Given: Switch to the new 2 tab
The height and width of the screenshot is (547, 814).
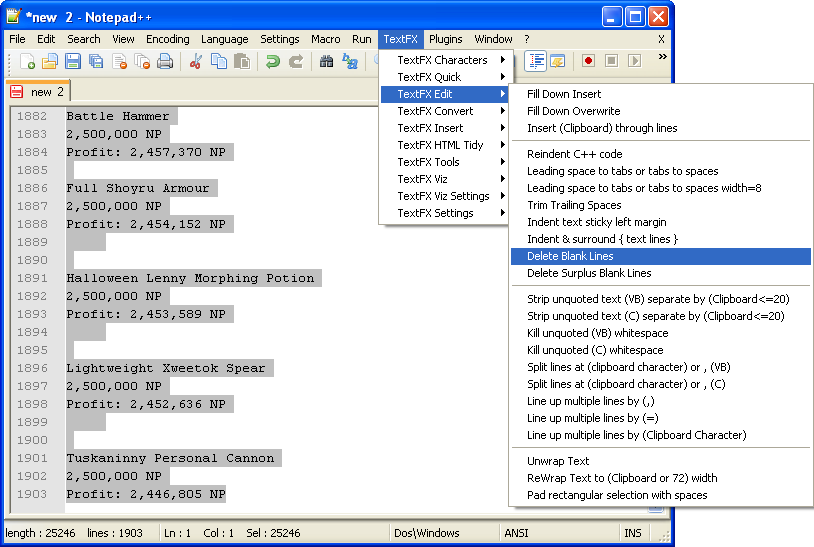Looking at the screenshot, I should (x=37, y=92).
